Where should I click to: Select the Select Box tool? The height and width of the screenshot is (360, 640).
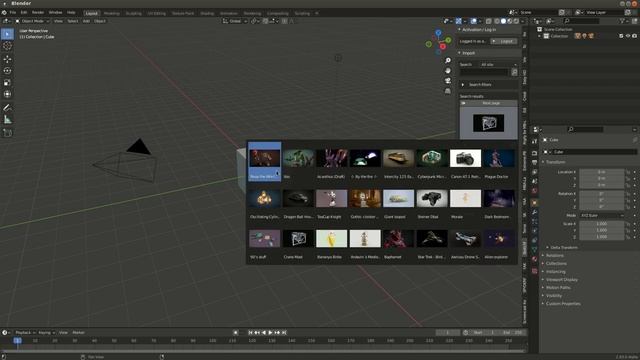(7, 34)
